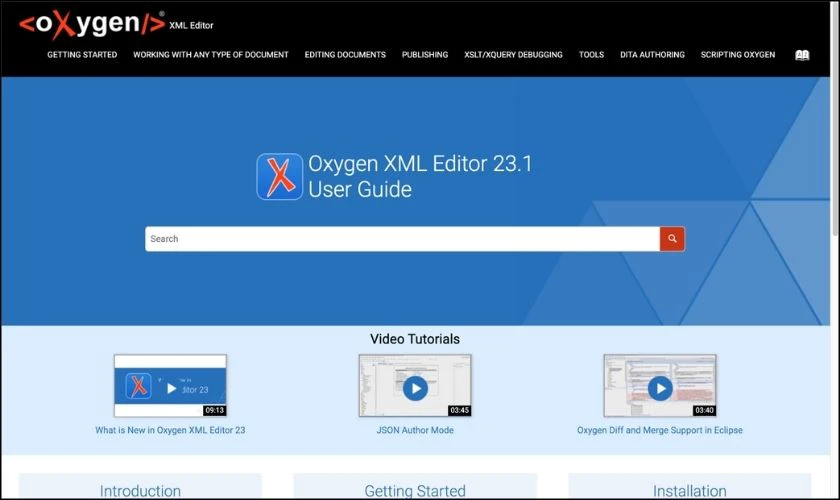The width and height of the screenshot is (840, 500).
Task: Click the 09:13 video duration badge
Action: coord(214,411)
